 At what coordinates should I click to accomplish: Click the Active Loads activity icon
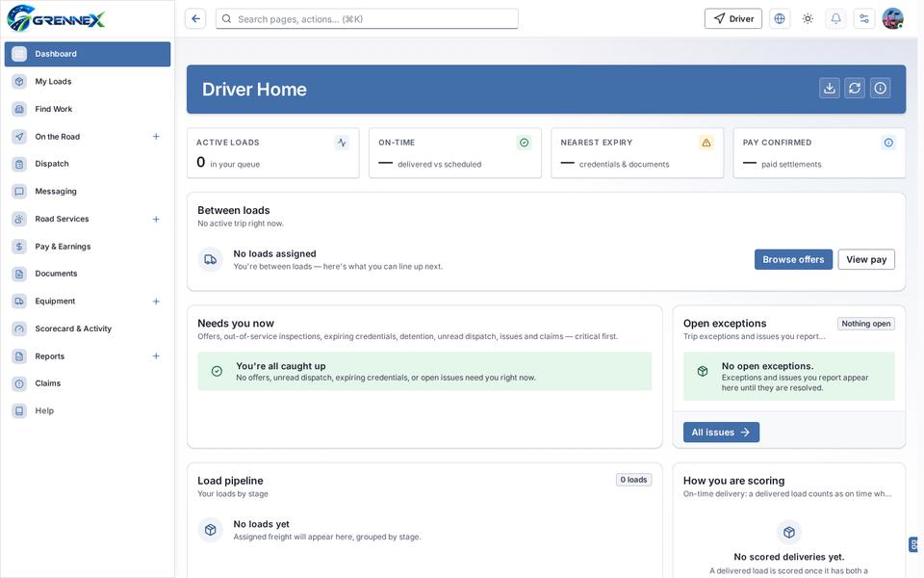343,143
